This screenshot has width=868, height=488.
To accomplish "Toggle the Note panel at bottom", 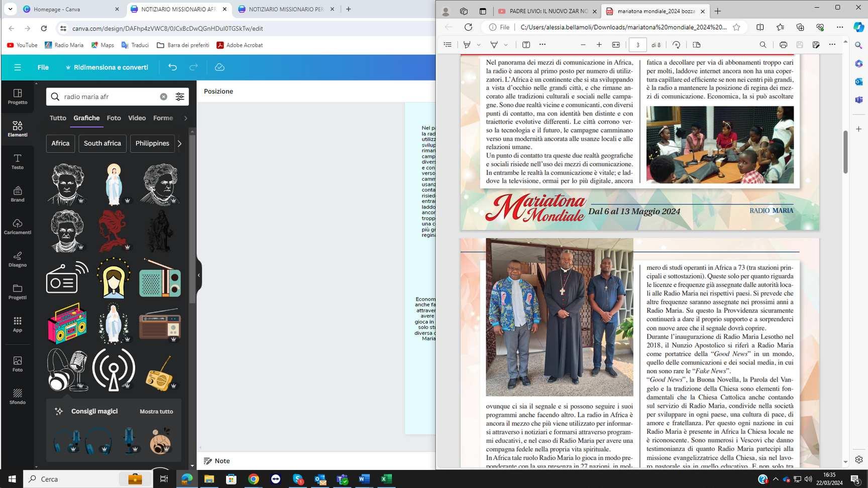I will point(217,461).
